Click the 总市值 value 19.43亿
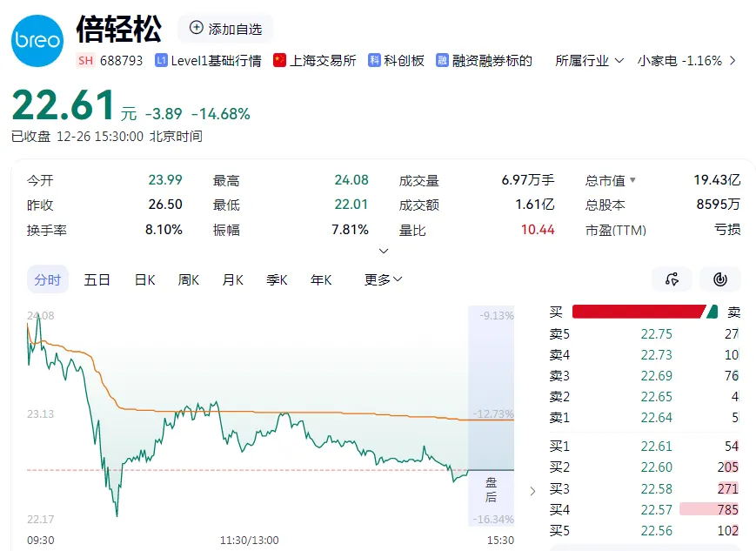 [x=717, y=180]
